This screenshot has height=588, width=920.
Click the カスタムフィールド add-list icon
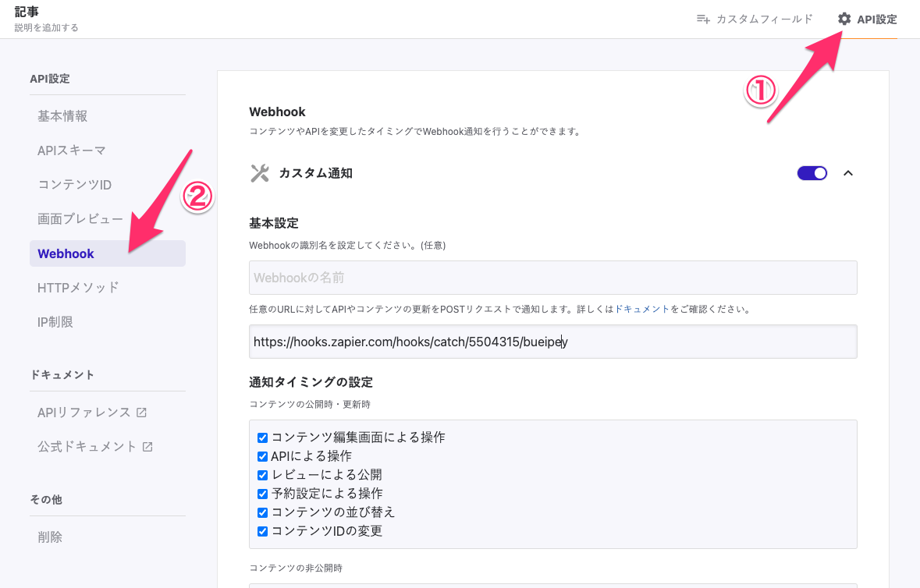click(x=703, y=19)
